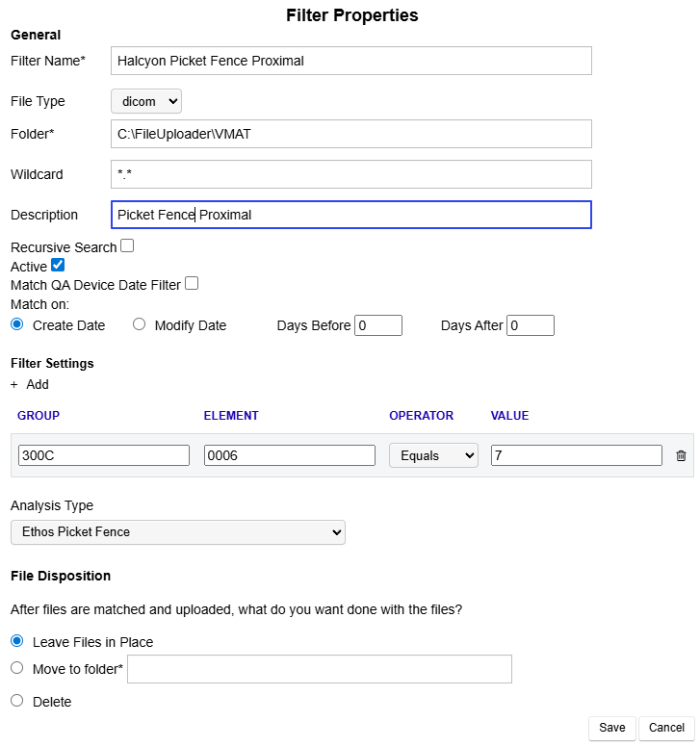The height and width of the screenshot is (747, 700).
Task: Click into the Folder path field
Action: 350,134
